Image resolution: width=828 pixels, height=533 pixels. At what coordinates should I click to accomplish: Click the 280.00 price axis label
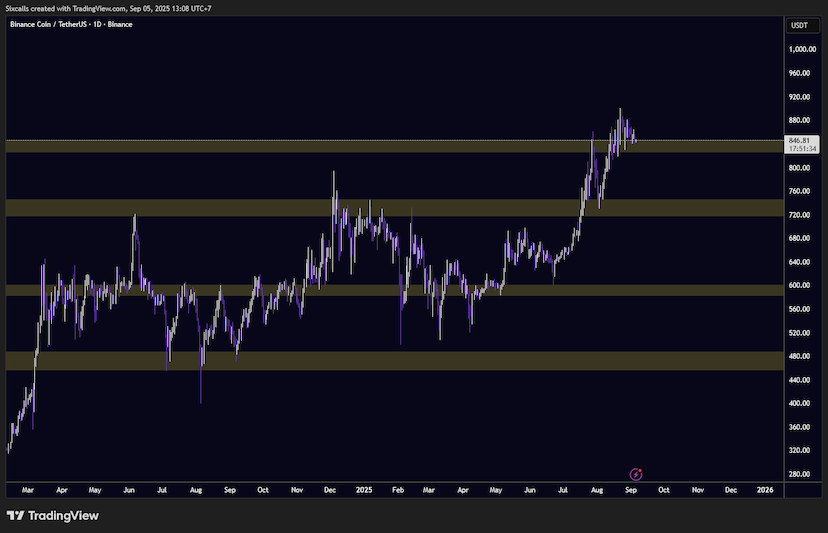[x=799, y=473]
